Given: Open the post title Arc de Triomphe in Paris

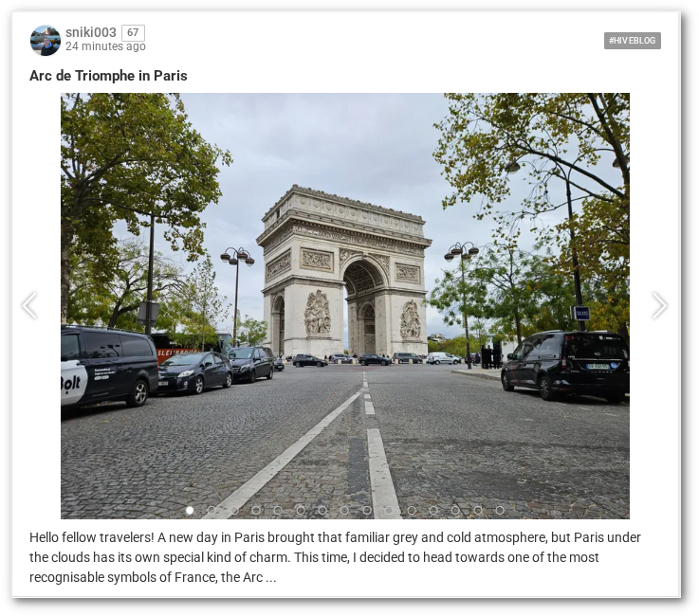Looking at the screenshot, I should [x=108, y=76].
